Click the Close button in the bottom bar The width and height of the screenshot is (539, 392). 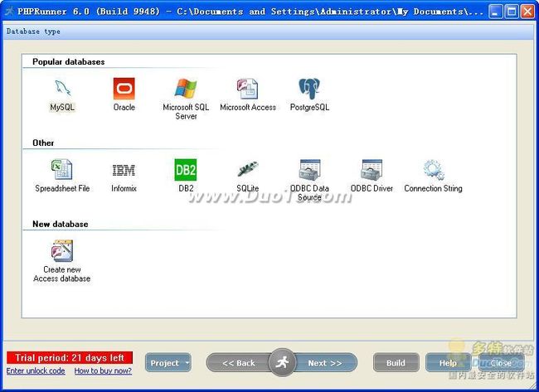(501, 363)
